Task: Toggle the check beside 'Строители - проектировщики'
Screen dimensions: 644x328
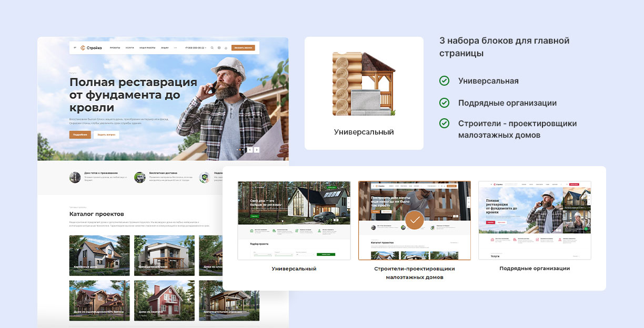Action: [x=445, y=124]
